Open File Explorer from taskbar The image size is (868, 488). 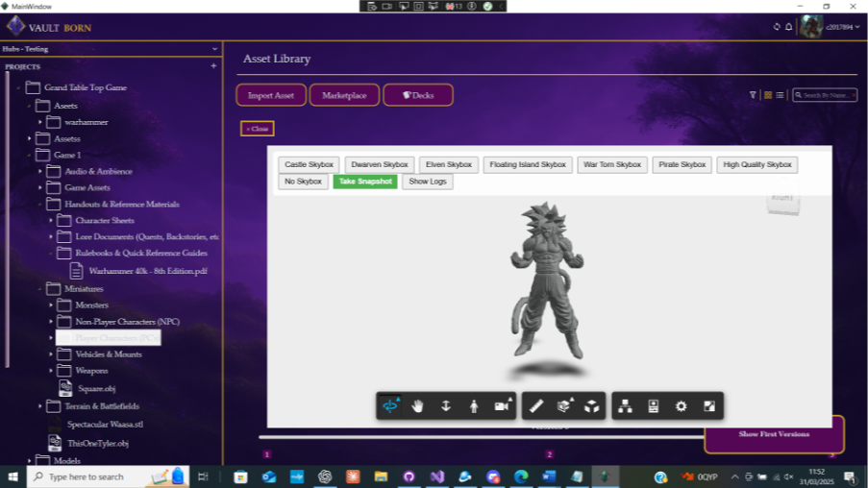381,476
